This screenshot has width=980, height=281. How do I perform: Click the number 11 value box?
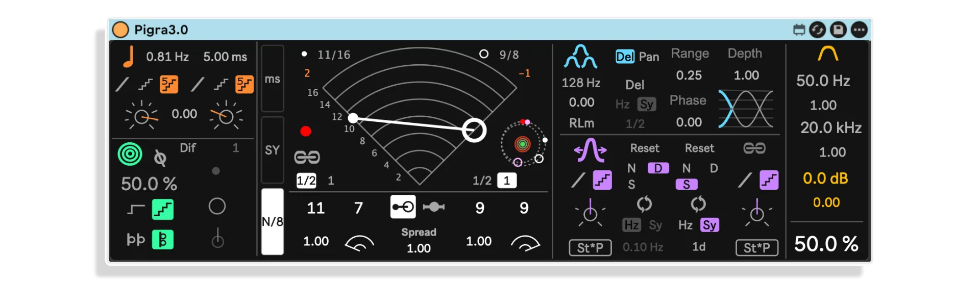pos(315,208)
